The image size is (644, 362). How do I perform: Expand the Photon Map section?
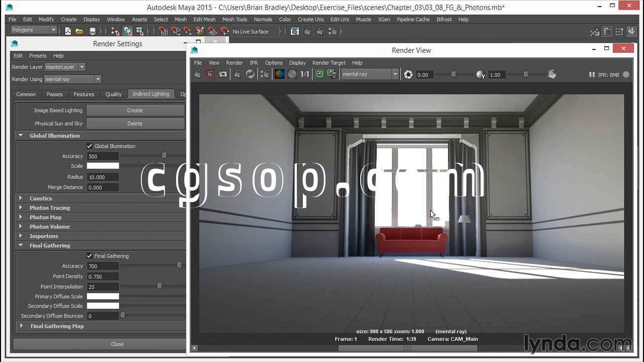(21, 217)
